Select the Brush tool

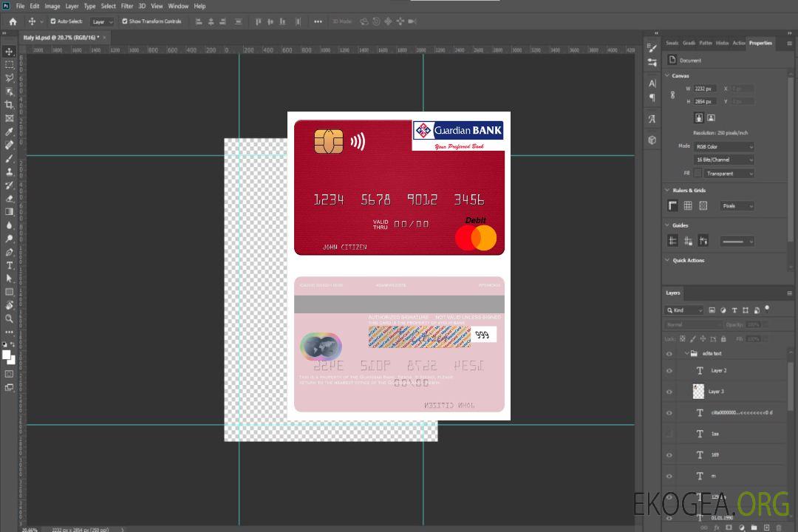[x=9, y=159]
